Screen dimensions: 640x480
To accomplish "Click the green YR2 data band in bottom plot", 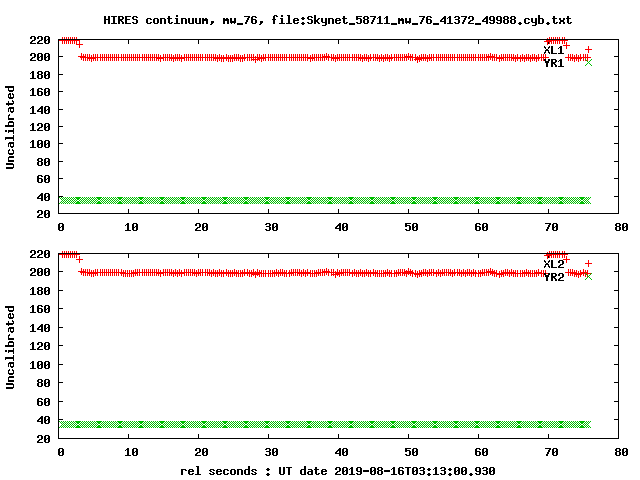I will click(x=325, y=424).
